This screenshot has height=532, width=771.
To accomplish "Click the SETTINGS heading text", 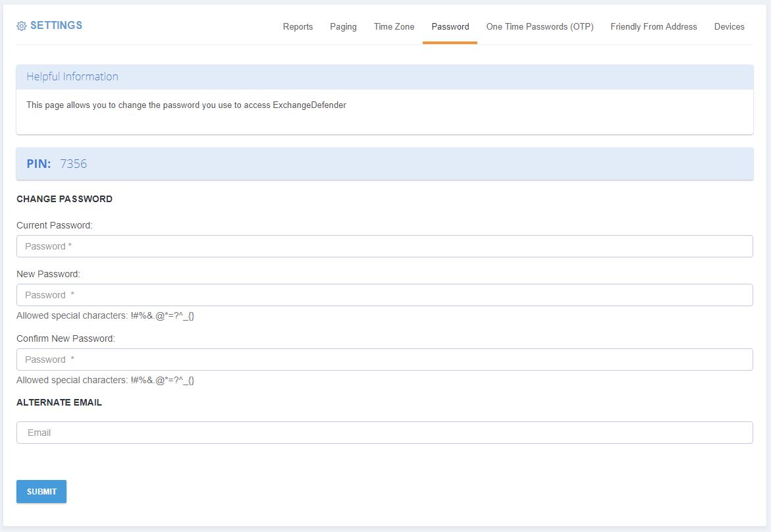I will pos(56,26).
